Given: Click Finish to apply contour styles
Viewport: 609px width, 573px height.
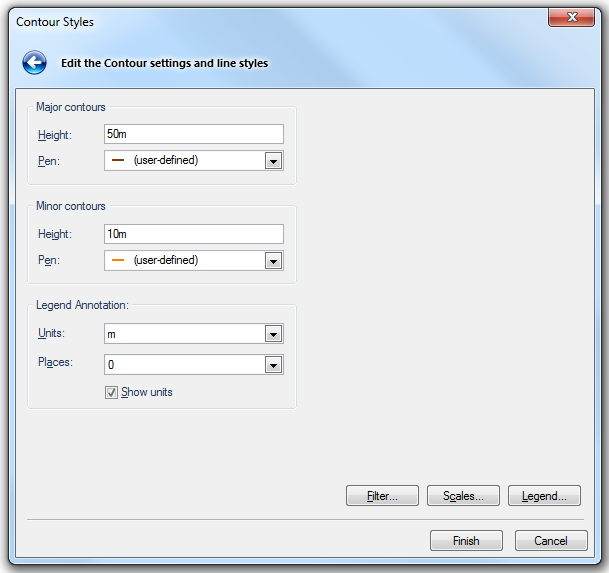Looking at the screenshot, I should point(466,541).
